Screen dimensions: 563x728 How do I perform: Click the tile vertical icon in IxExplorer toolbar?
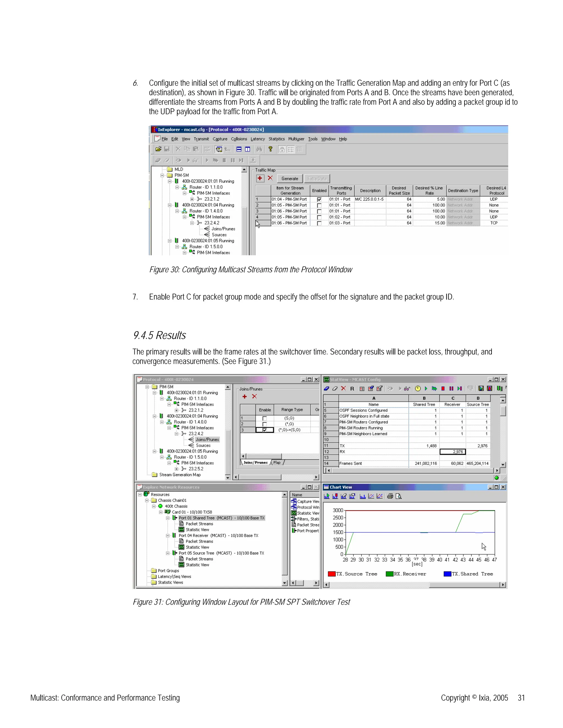coord(247,149)
